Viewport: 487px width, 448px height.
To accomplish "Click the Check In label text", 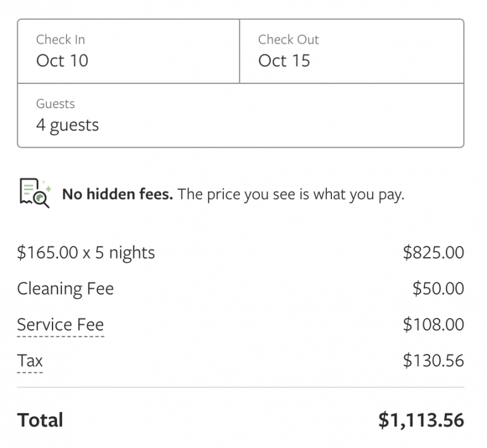I will point(60,40).
